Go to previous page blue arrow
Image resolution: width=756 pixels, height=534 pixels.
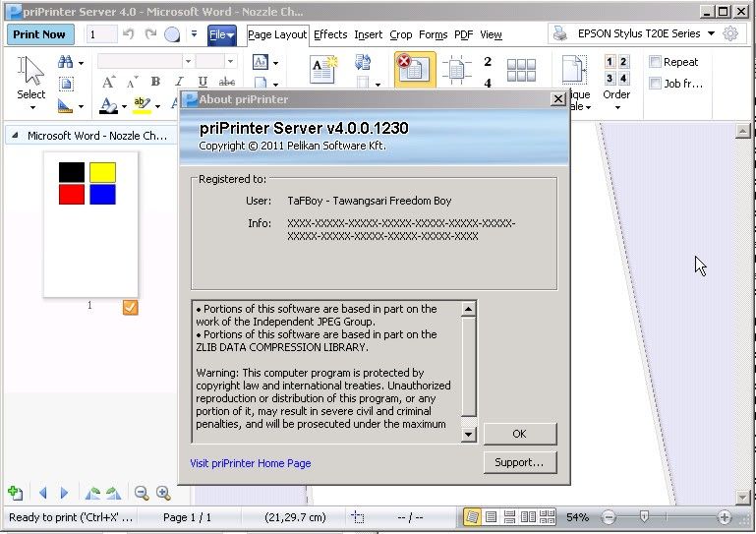coord(43,493)
